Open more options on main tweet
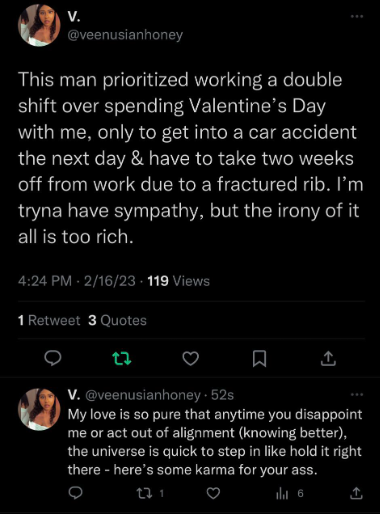 pyautogui.click(x=357, y=16)
